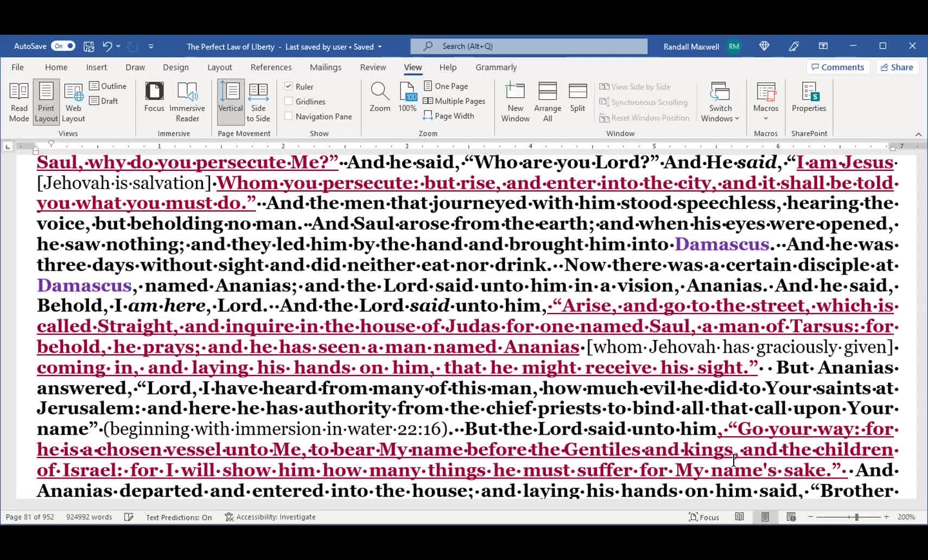Select Side to Side page movement
928x560 pixels.
coord(258,102)
